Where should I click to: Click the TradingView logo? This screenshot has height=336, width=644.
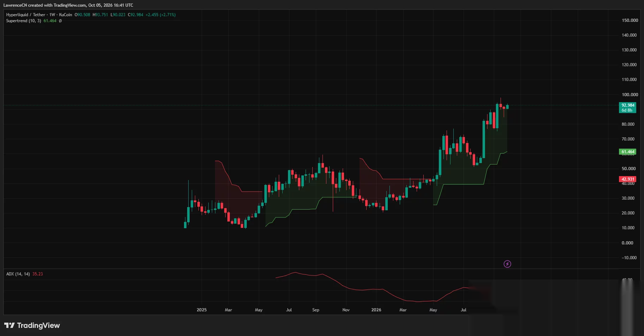[x=32, y=325]
